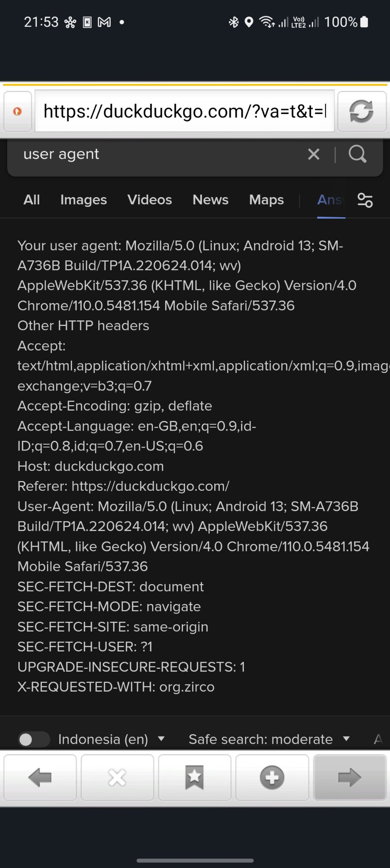The width and height of the screenshot is (390, 868).
Task: Select the All results tab
Action: click(32, 200)
